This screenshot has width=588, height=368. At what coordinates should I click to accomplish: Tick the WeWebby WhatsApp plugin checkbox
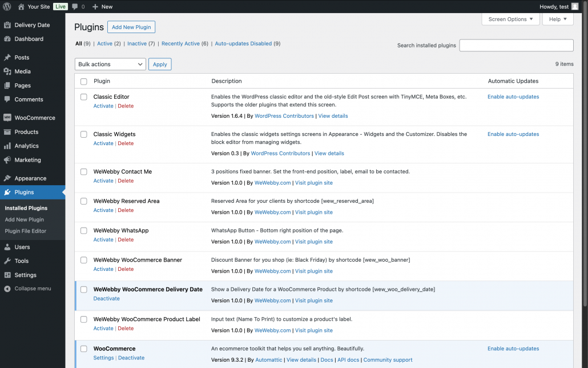(84, 231)
